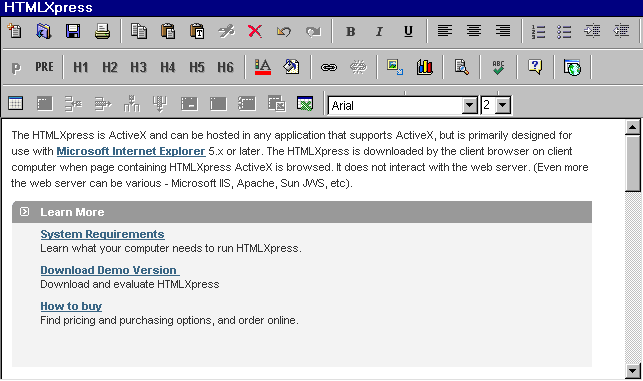Screen dimensions: 643x381
Task: Open the font size dropdown showing 2
Action: [x=503, y=106]
